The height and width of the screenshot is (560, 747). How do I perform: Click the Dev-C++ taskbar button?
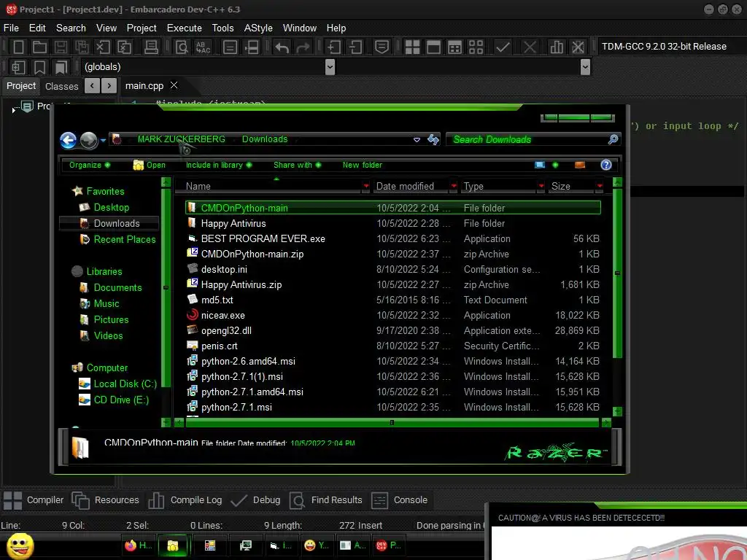(389, 545)
